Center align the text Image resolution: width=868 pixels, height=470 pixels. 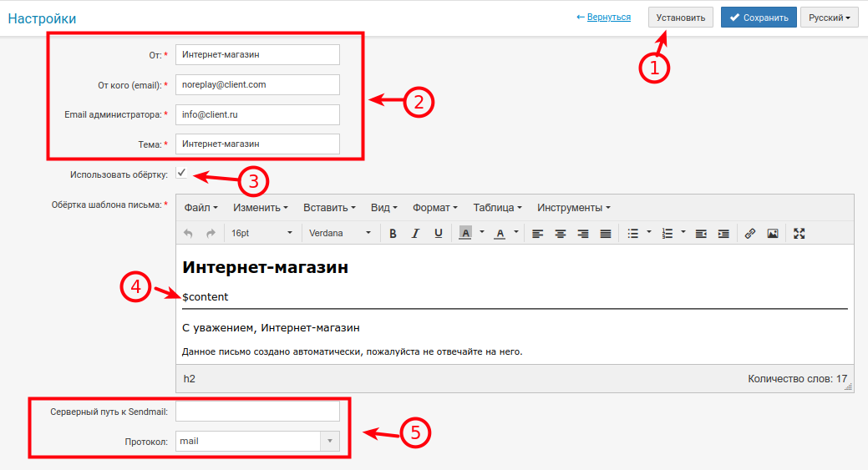click(x=561, y=234)
